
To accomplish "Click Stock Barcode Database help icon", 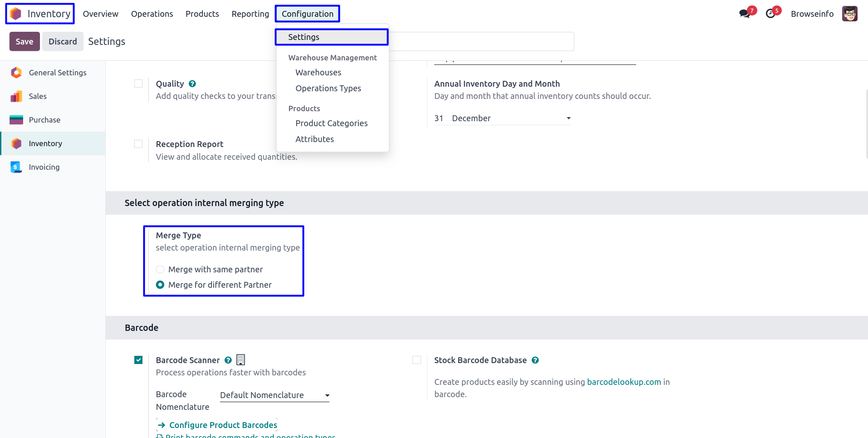I will click(535, 360).
